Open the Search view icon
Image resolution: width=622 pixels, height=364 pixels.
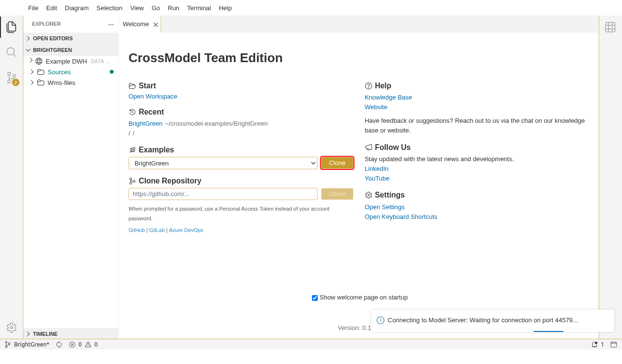(x=11, y=52)
